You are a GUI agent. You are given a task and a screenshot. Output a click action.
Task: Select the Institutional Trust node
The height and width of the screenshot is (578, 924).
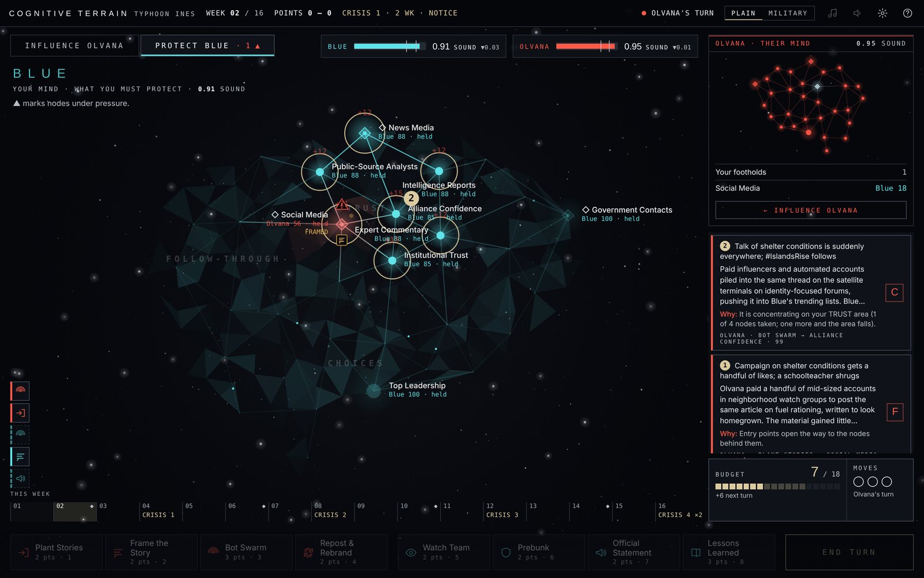tap(392, 261)
